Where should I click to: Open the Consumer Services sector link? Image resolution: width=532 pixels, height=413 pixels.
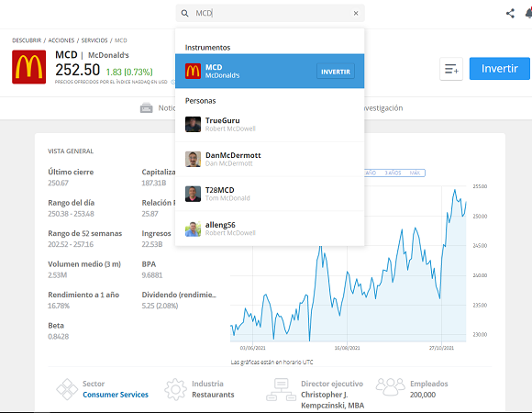[116, 395]
